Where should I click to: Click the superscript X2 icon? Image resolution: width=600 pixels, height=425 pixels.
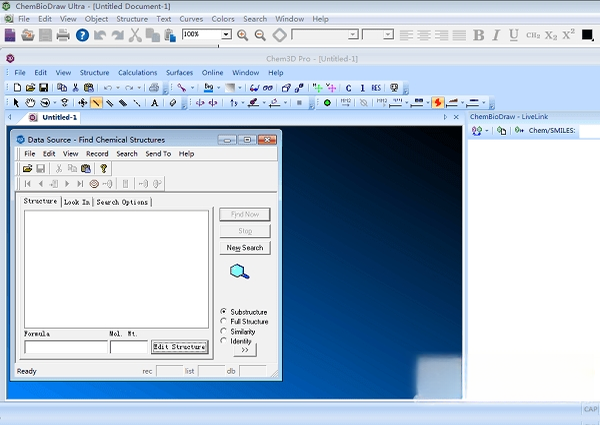click(x=568, y=34)
